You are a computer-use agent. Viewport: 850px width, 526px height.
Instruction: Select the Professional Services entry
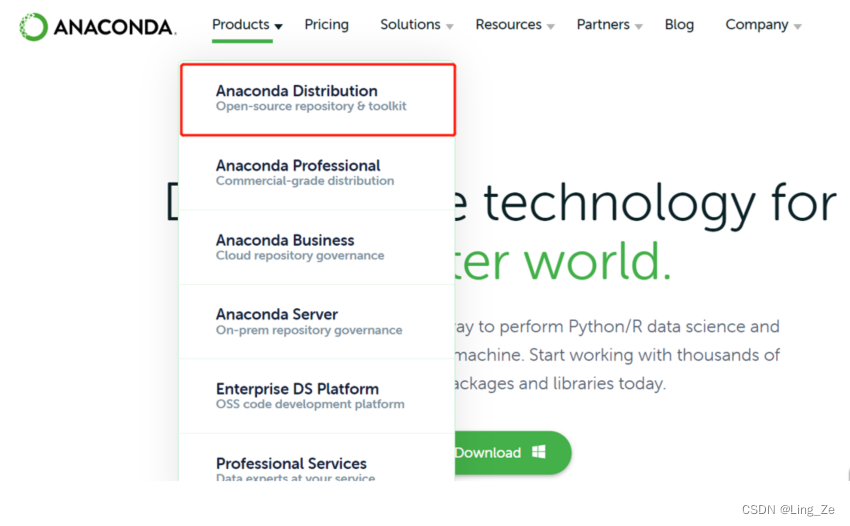pyautogui.click(x=318, y=457)
